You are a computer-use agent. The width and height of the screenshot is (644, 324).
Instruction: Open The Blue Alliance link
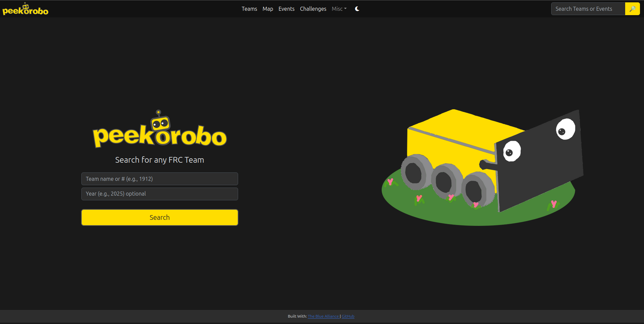323,316
